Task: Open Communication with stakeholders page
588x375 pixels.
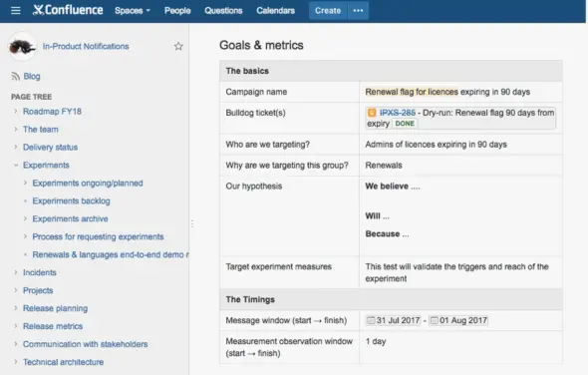Action: pos(86,344)
